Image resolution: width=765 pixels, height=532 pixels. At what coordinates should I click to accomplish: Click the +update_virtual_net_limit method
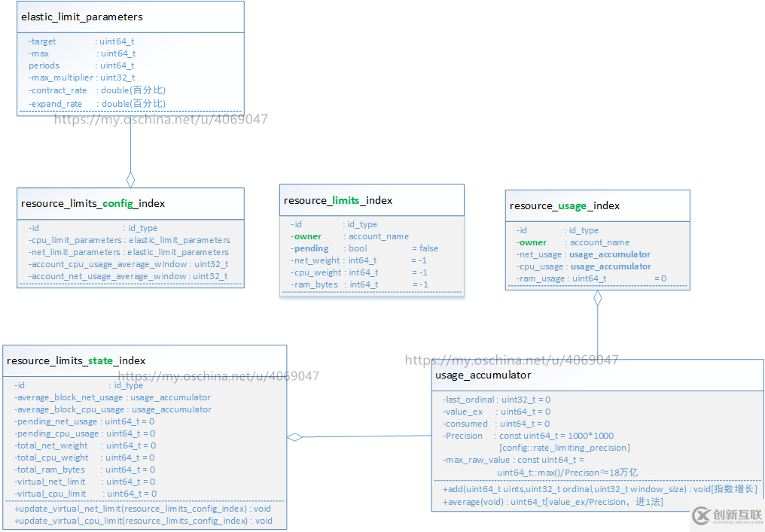click(142, 509)
